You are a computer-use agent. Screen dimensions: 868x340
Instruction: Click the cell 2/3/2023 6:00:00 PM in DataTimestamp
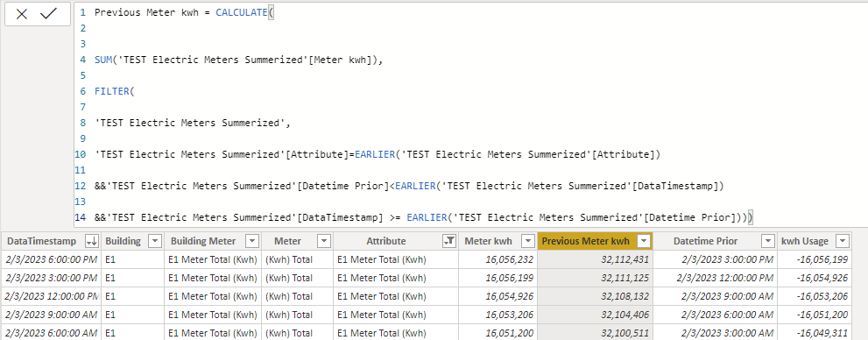click(51, 259)
